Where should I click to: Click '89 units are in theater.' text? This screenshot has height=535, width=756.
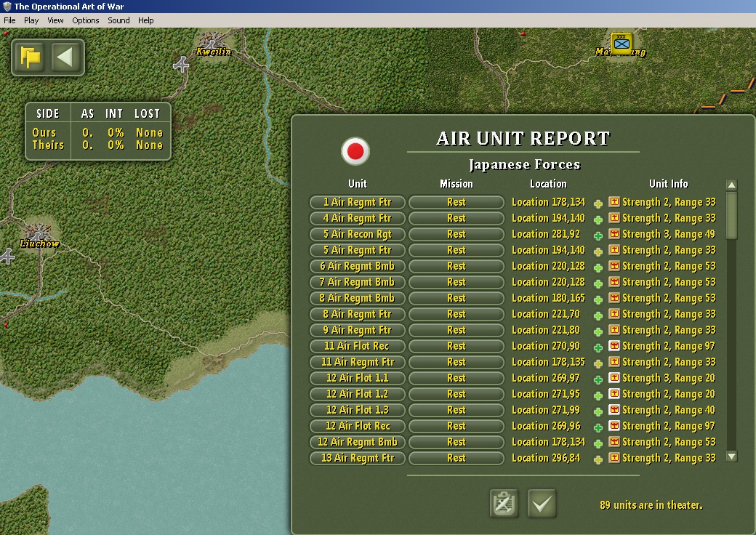(x=651, y=505)
